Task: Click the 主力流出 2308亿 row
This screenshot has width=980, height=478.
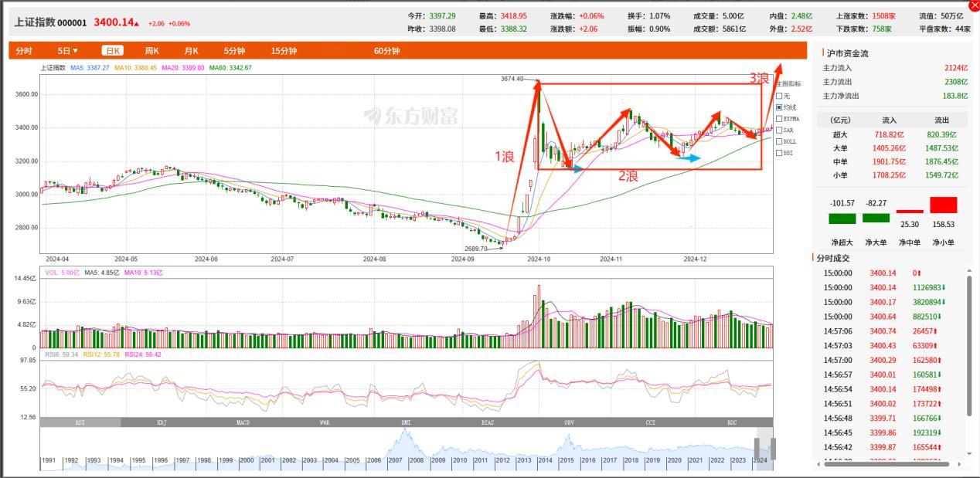Action: 895,82
